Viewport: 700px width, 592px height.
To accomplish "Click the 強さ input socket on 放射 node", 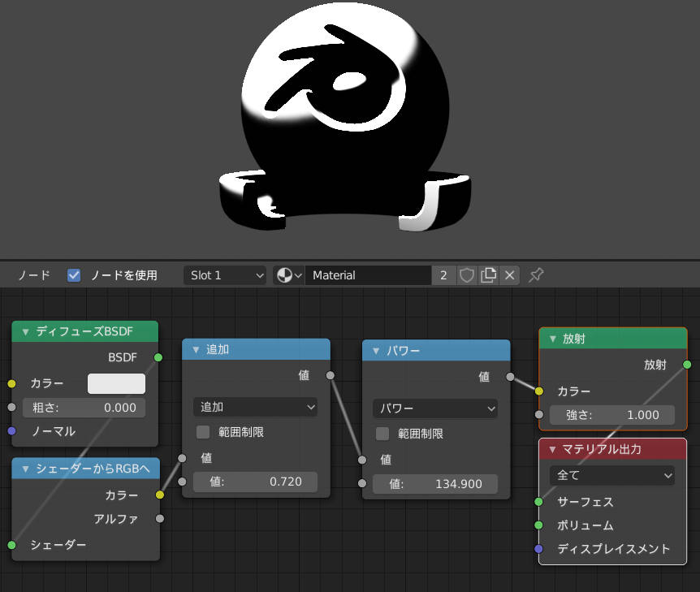I will (x=539, y=415).
